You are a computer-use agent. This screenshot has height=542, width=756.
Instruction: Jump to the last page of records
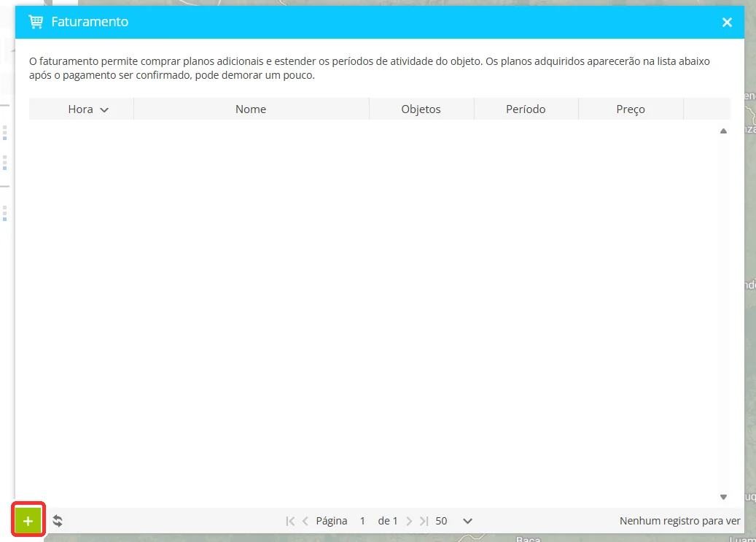tap(424, 522)
